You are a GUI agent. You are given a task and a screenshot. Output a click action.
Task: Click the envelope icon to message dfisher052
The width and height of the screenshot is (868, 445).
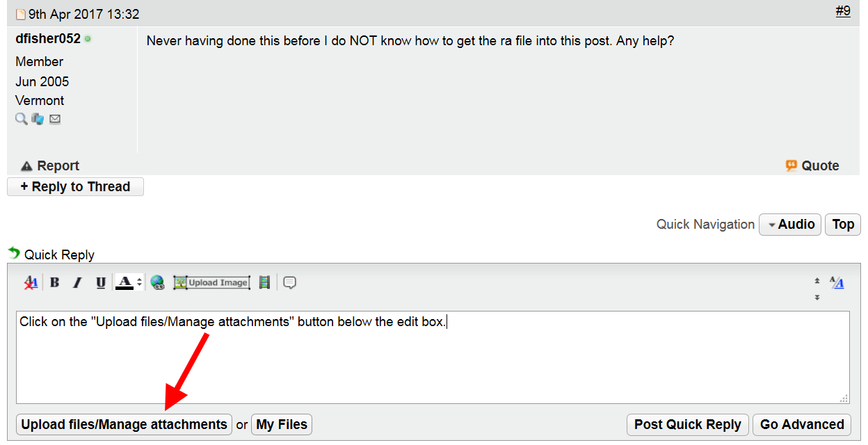coord(55,119)
